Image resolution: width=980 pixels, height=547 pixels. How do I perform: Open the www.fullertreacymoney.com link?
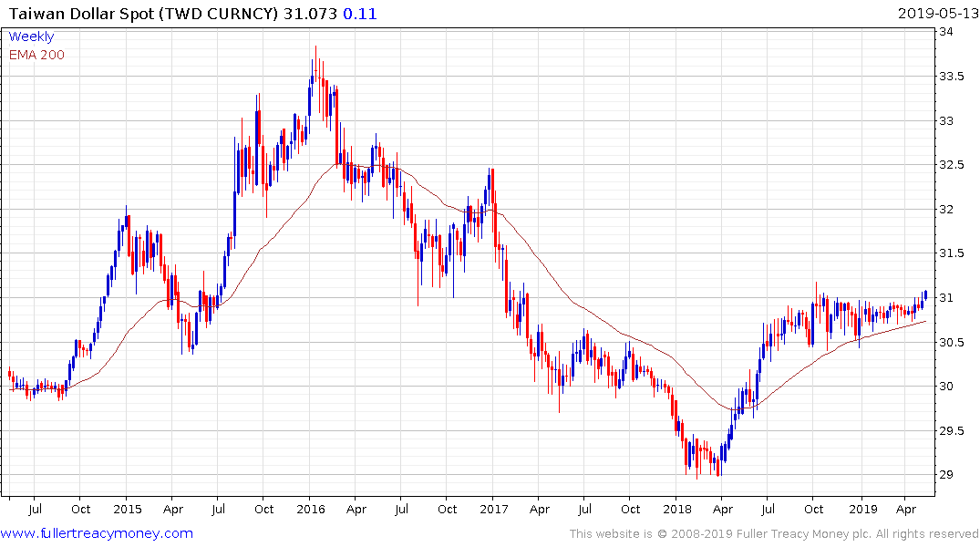97,533
